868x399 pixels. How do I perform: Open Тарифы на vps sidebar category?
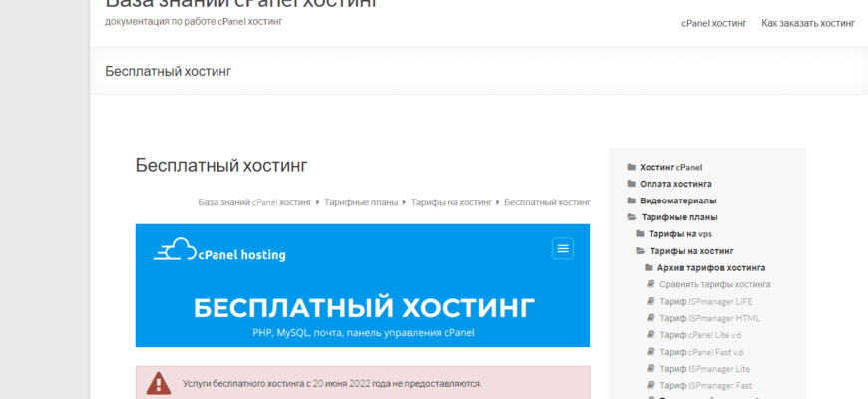click(x=680, y=234)
